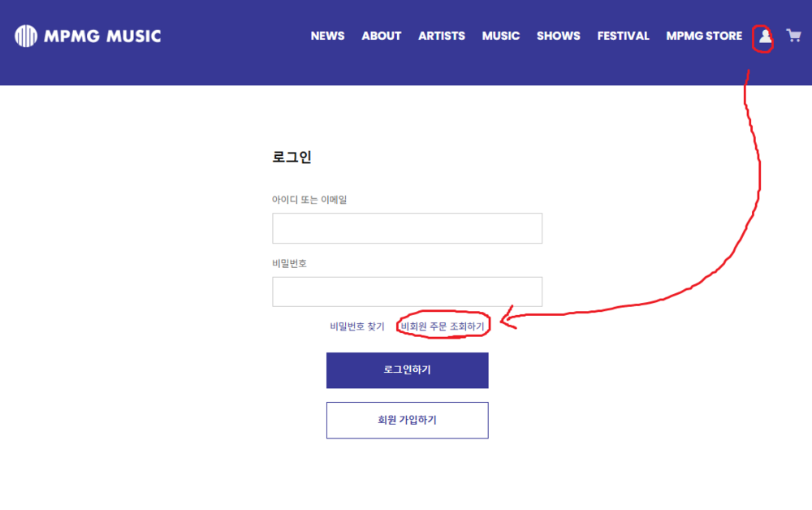This screenshot has width=812, height=510.
Task: Select MUSIC in the navigation bar
Action: point(501,36)
